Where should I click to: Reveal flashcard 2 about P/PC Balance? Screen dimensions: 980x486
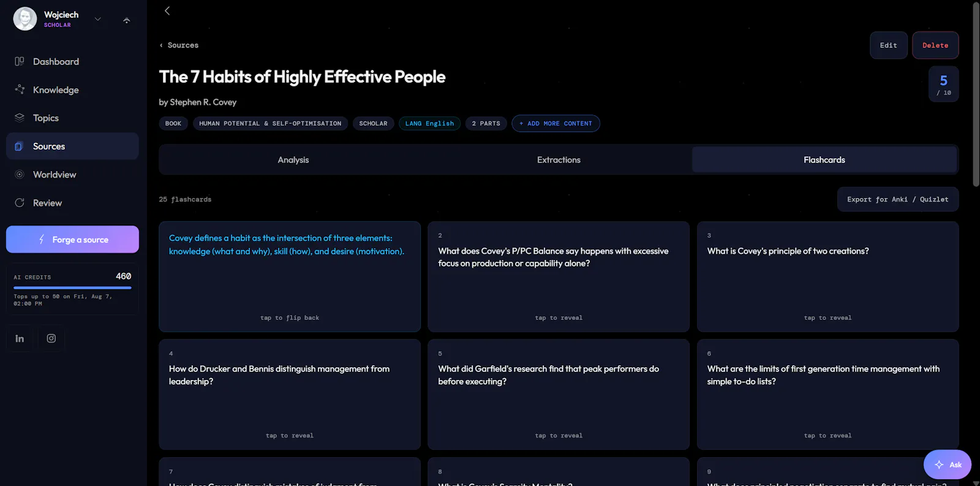(559, 277)
